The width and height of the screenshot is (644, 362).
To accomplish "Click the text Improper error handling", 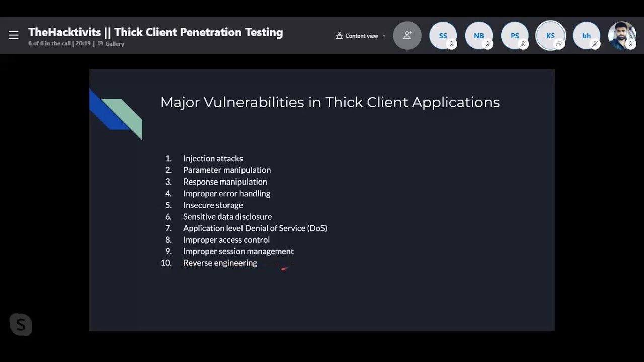I will [x=226, y=193].
